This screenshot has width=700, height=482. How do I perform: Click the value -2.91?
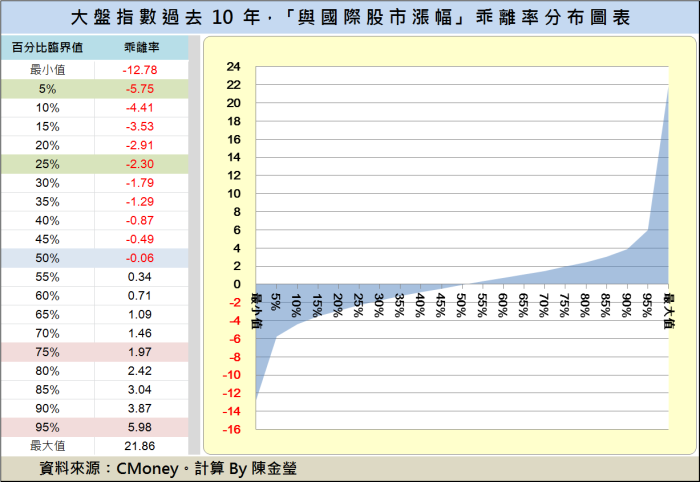tap(140, 145)
